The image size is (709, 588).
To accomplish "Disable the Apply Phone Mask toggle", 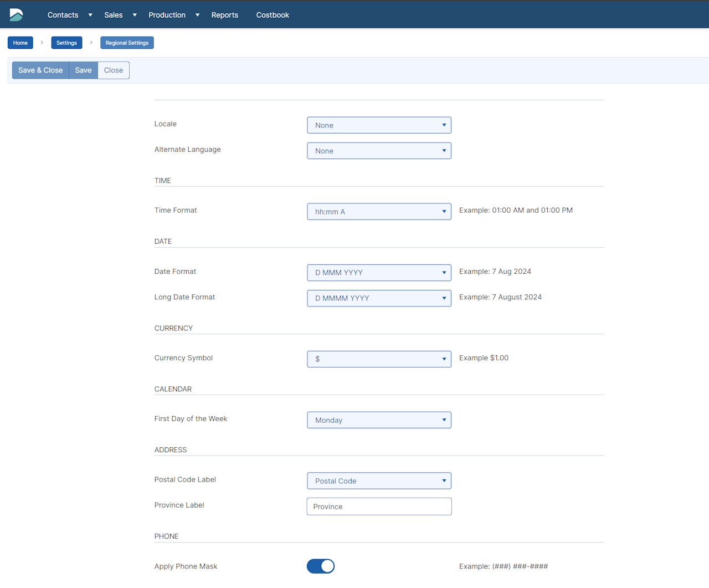I will click(x=321, y=566).
